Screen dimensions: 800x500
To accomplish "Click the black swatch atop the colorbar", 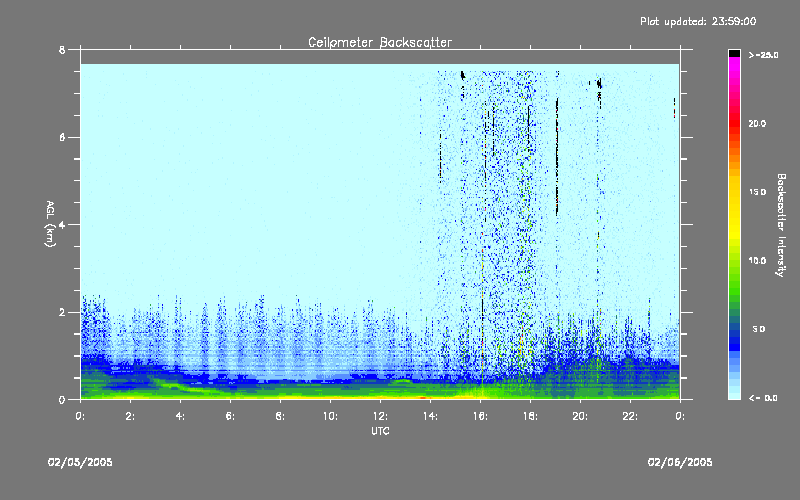I will (x=734, y=54).
